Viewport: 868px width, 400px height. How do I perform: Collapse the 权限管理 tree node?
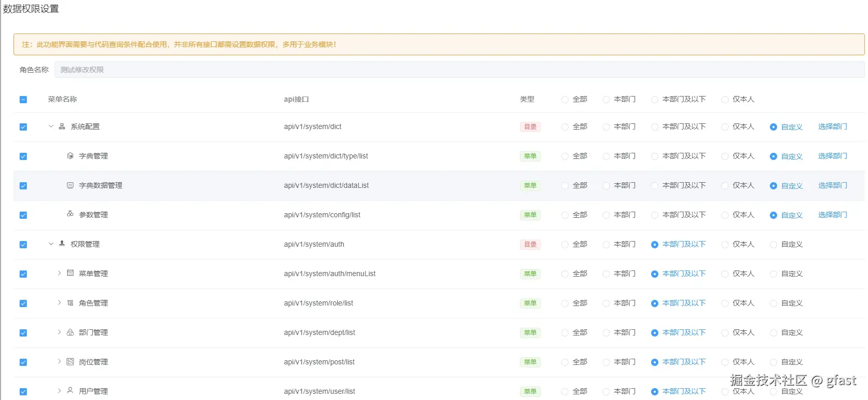[51, 244]
